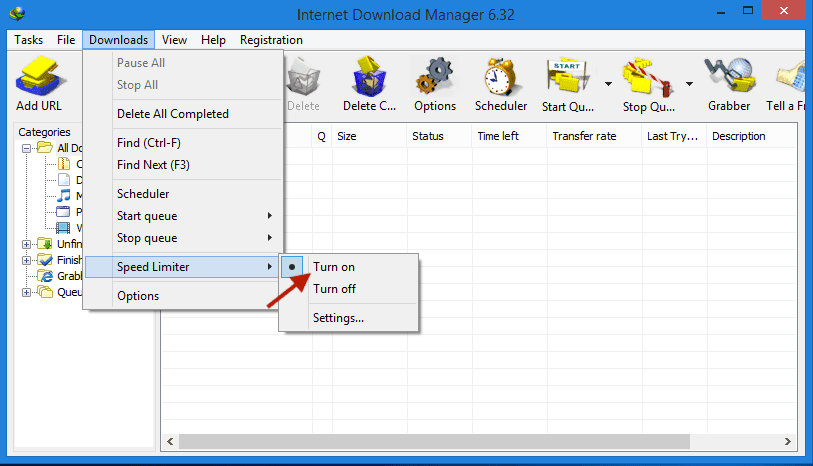Open the View menu
The image size is (813, 466).
174,40
